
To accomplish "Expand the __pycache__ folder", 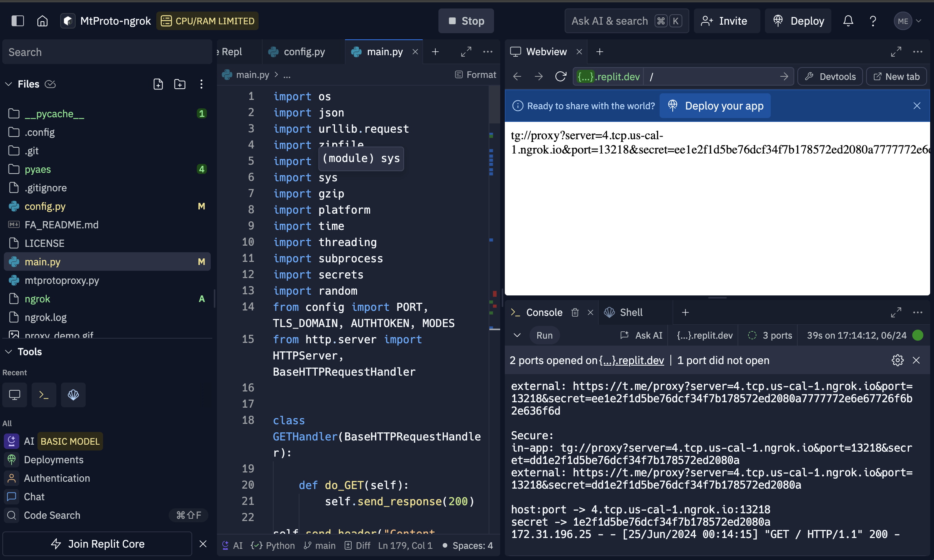I will tap(107, 114).
